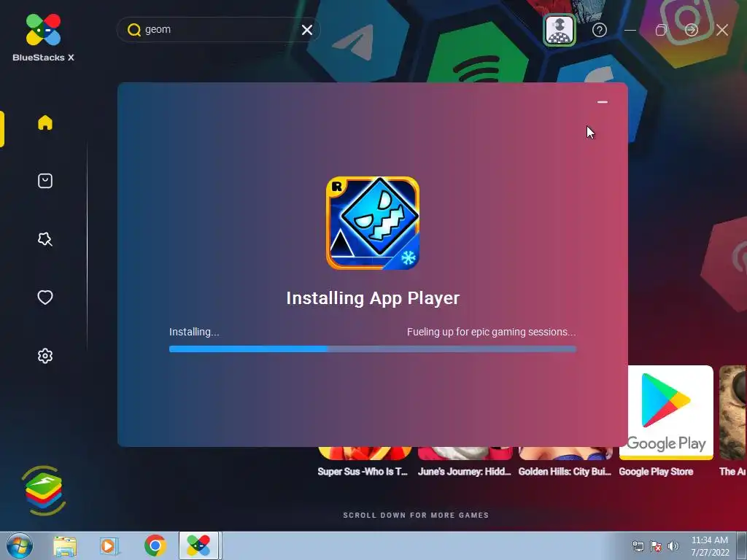Open the heart favorites icon
This screenshot has height=560, width=747.
(45, 297)
